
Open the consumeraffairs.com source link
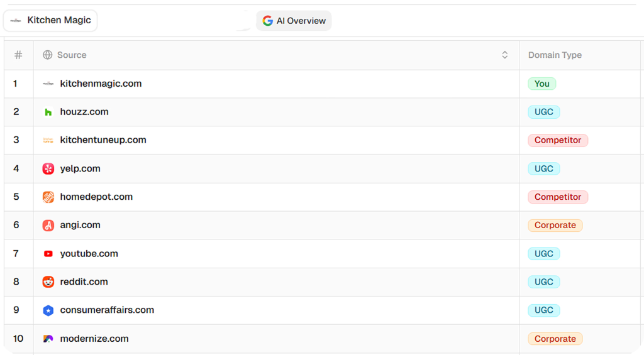107,310
